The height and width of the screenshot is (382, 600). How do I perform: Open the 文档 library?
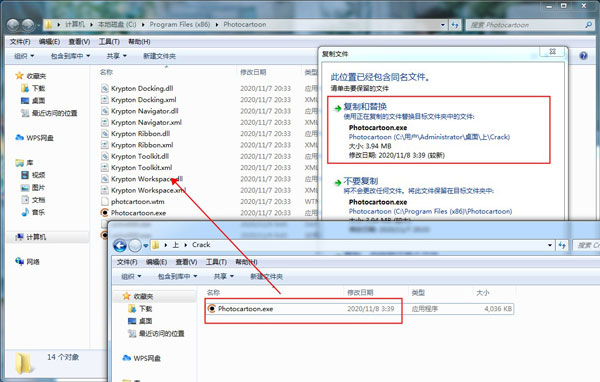[x=33, y=200]
